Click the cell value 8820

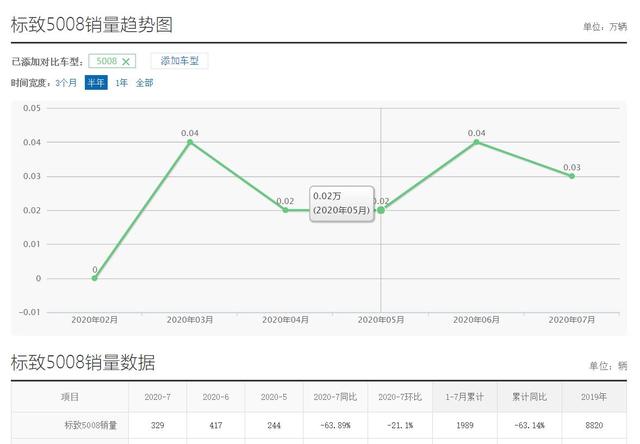click(594, 425)
